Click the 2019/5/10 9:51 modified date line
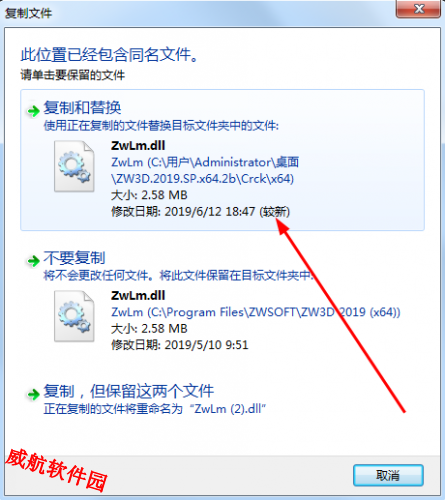The image size is (445, 500). pyautogui.click(x=180, y=345)
